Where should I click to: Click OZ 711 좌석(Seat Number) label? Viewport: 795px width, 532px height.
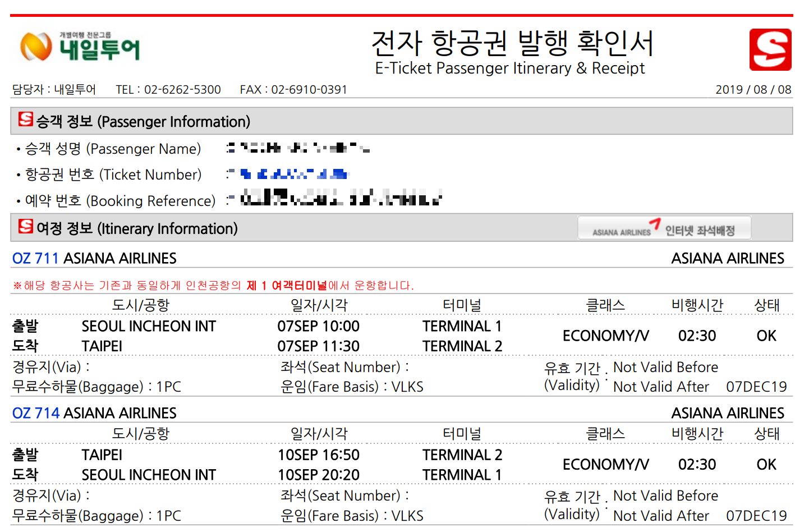tap(345, 367)
